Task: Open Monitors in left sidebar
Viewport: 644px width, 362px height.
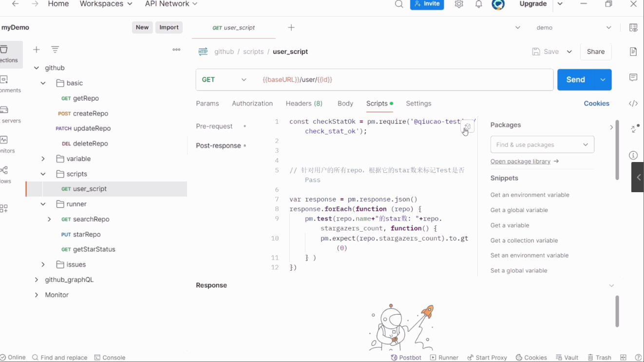Action: coord(8,145)
